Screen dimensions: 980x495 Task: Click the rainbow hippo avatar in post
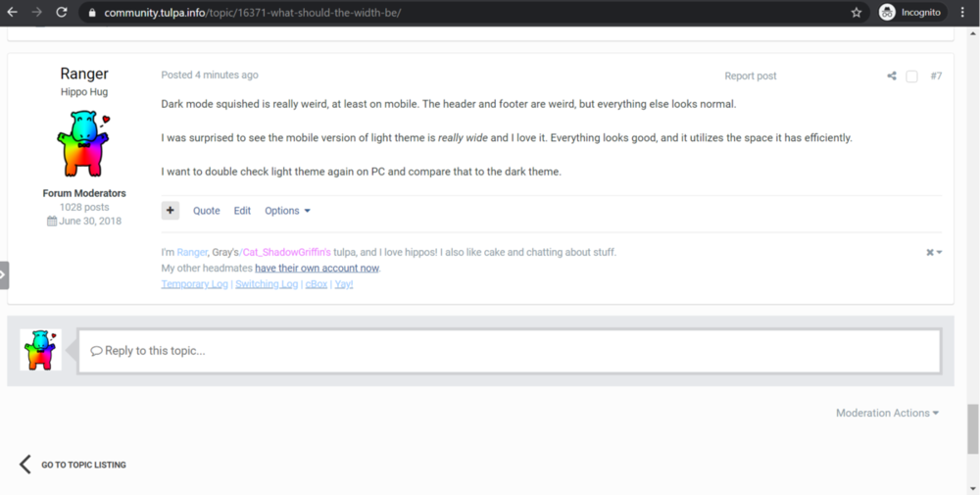83,143
